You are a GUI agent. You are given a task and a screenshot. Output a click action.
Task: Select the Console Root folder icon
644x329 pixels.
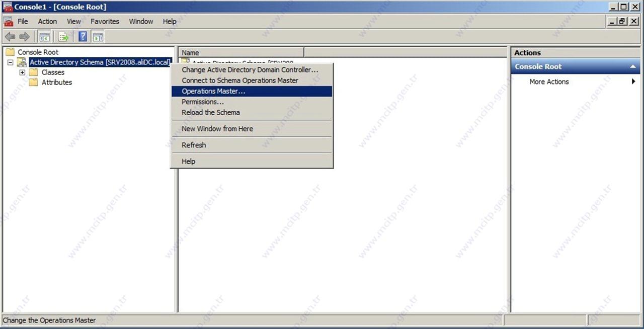click(x=10, y=52)
